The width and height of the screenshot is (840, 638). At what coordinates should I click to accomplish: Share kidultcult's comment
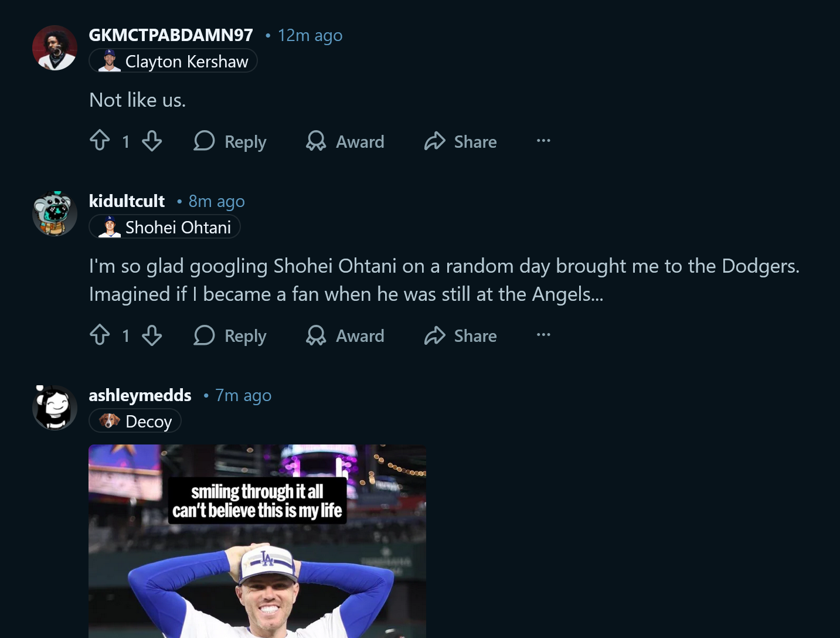click(x=461, y=335)
